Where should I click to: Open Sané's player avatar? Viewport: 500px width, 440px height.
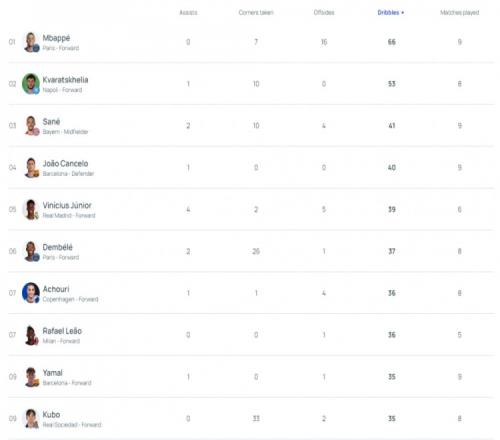31,126
